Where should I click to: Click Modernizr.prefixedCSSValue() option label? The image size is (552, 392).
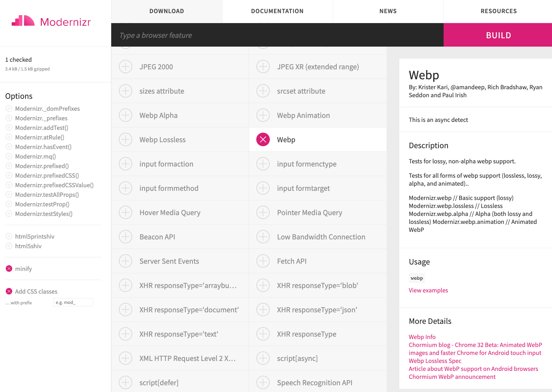[54, 185]
